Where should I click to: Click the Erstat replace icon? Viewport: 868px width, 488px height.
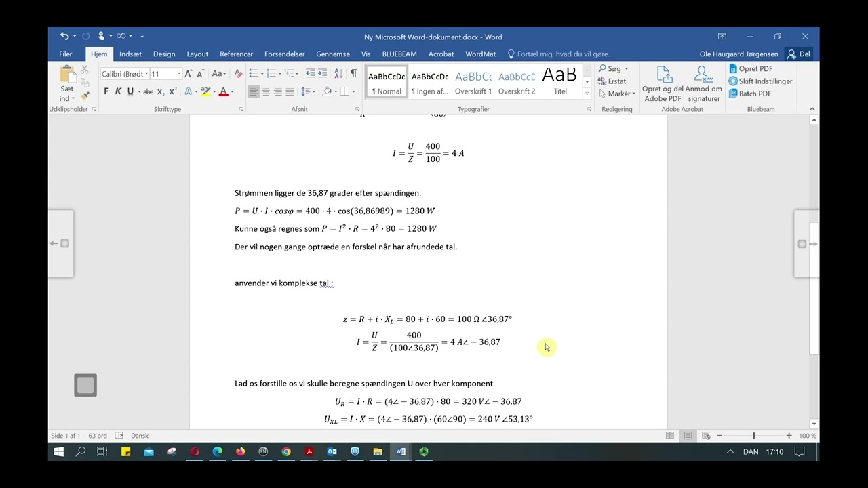[612, 81]
